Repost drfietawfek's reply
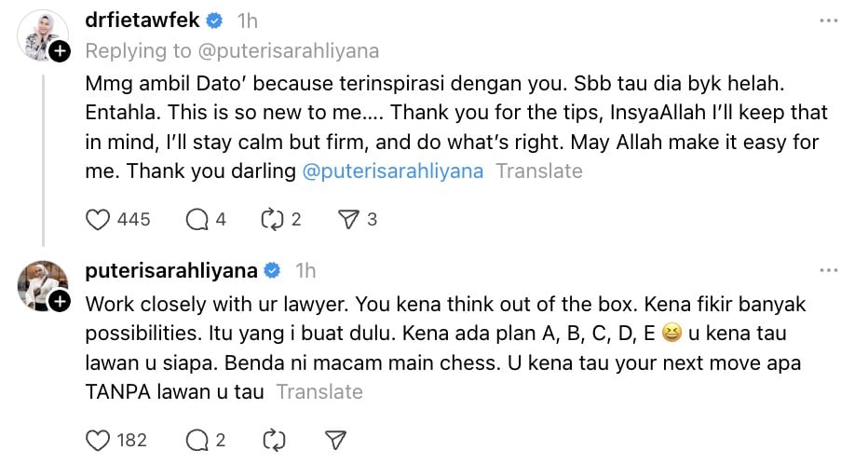The width and height of the screenshot is (868, 464). pyautogui.click(x=272, y=220)
